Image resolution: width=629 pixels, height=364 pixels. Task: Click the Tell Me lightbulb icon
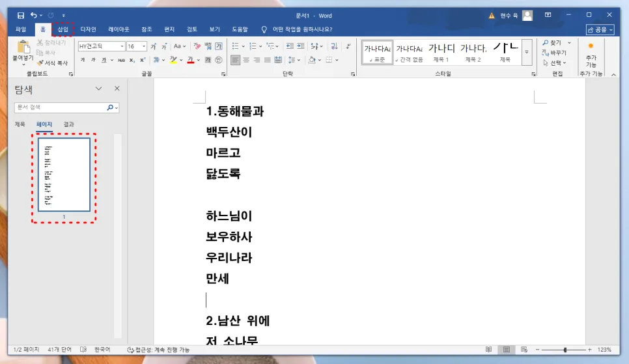[x=264, y=29]
